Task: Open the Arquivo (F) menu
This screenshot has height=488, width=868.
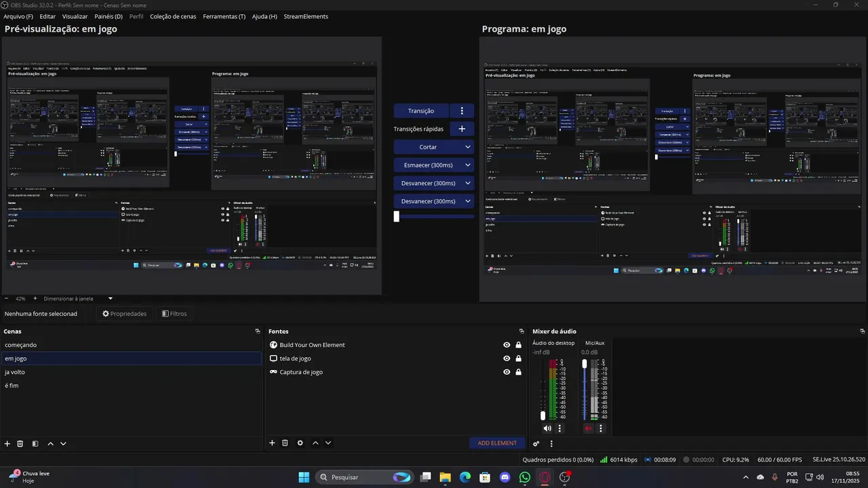Action: coord(18,16)
